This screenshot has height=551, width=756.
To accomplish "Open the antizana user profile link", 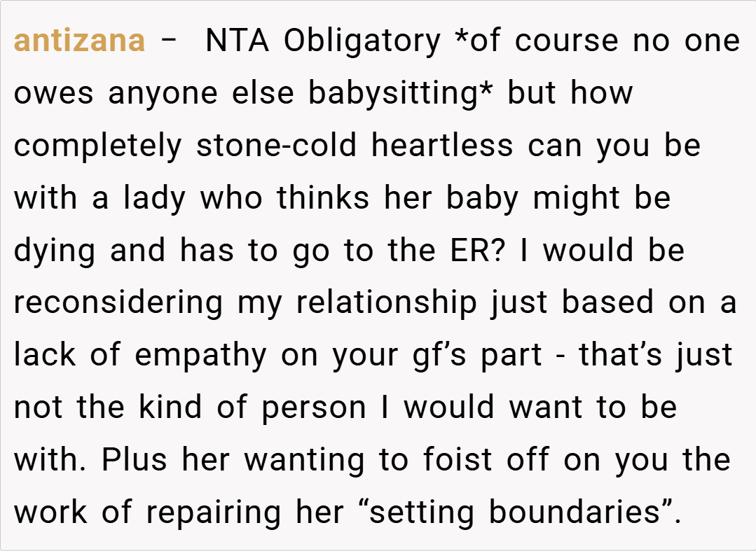I will [x=79, y=41].
